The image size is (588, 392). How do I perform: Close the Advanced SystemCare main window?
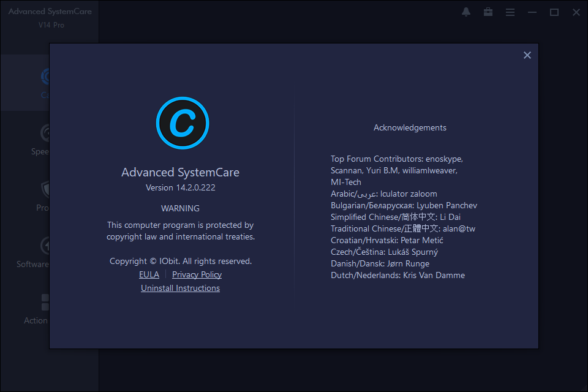[x=576, y=12]
